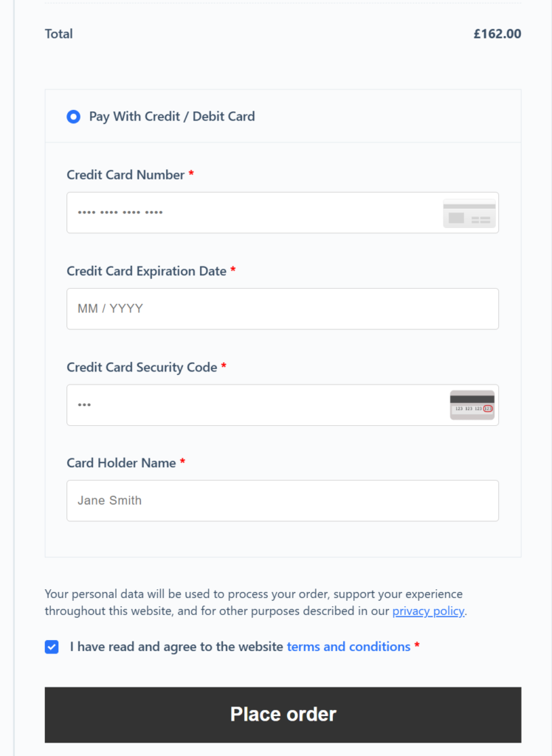Click the Credit Card Security Code field
Viewport: 552px width, 756px height.
pos(251,405)
